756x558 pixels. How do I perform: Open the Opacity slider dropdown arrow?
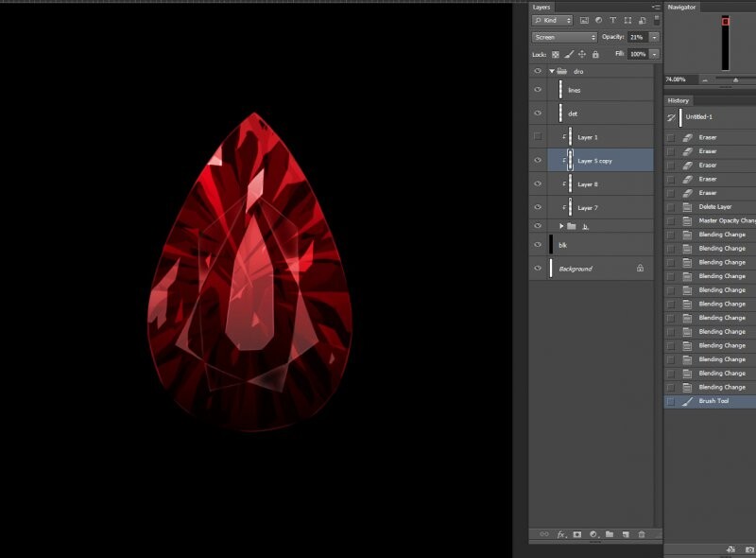tap(654, 37)
